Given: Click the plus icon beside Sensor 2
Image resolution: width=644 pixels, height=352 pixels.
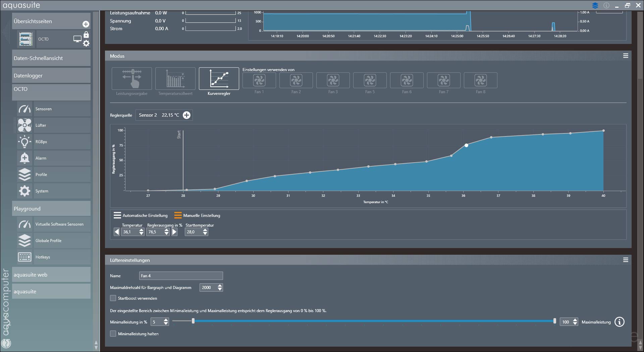Looking at the screenshot, I should pos(186,115).
